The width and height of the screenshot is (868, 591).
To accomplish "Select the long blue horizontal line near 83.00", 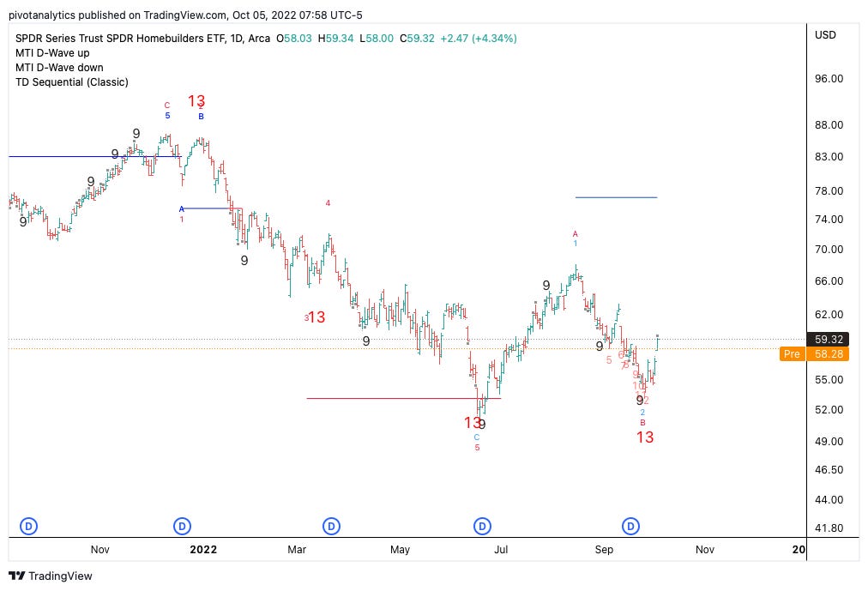I will pyautogui.click(x=95, y=157).
